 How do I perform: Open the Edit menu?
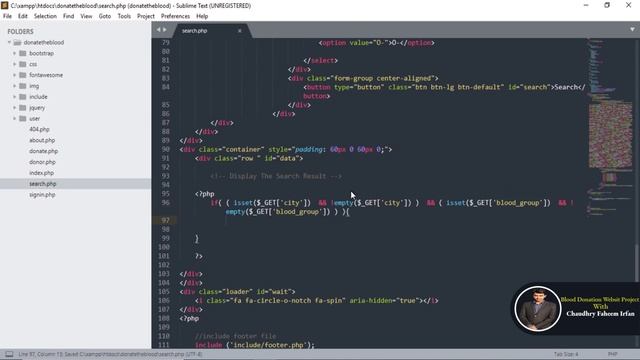[22, 16]
